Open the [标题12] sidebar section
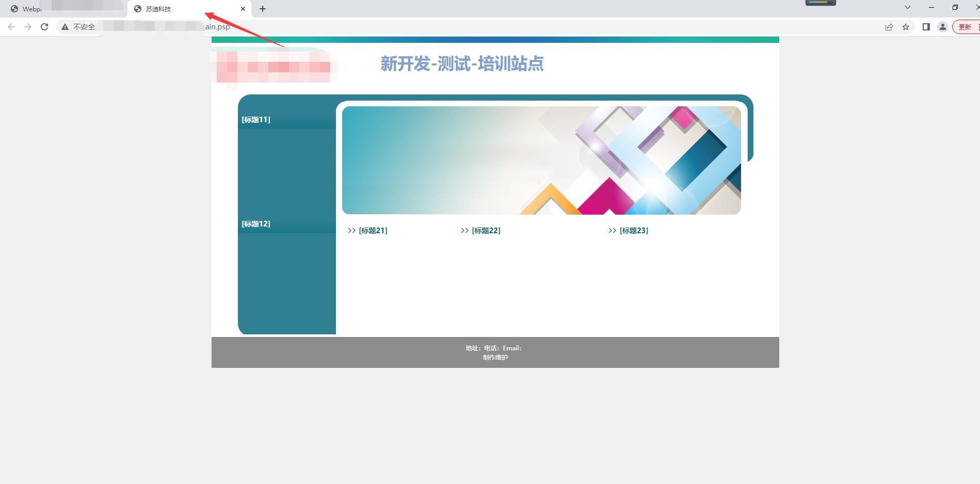 click(256, 224)
